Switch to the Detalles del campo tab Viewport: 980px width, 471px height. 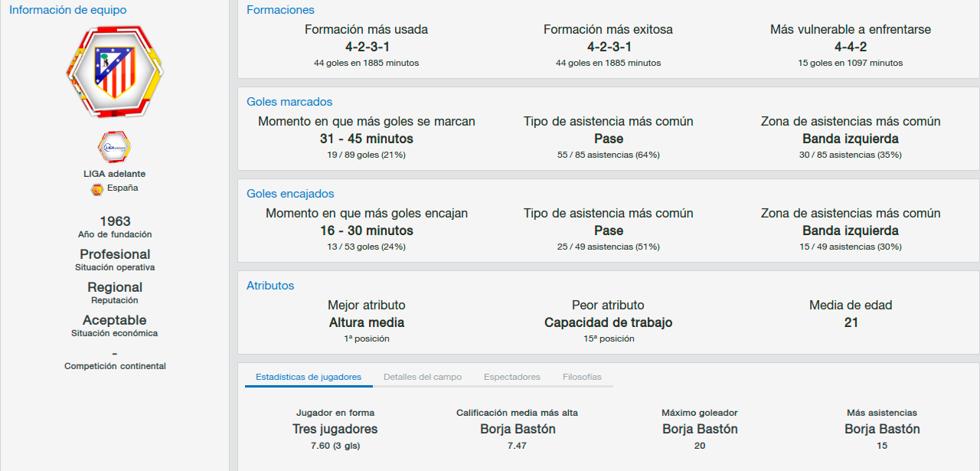click(x=423, y=377)
